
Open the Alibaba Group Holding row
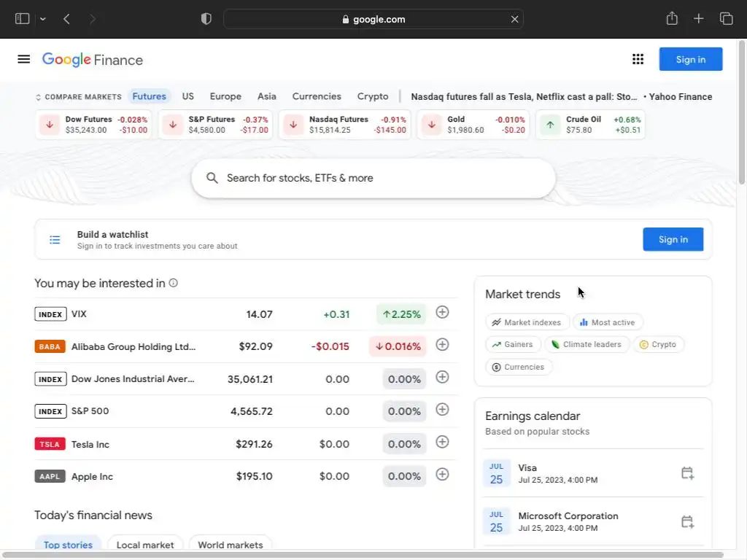click(246, 346)
